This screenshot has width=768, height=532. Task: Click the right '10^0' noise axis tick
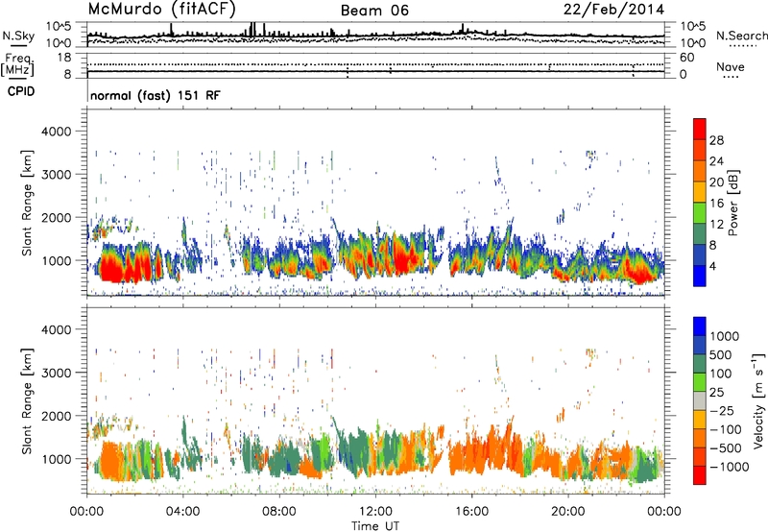(692, 43)
